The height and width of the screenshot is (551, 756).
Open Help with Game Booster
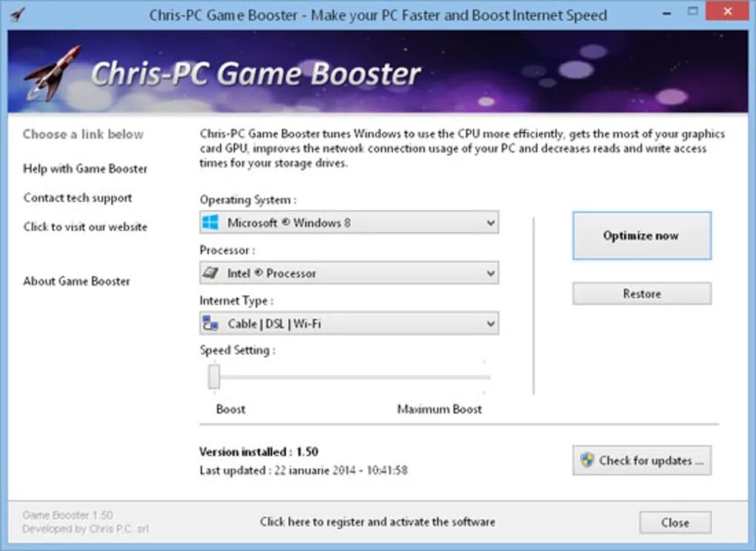(84, 169)
